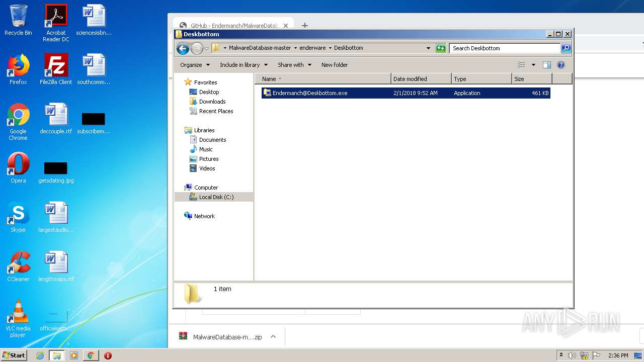Switch to Chrome via taskbar icon
Screen dimensions: 644x362
91,355
